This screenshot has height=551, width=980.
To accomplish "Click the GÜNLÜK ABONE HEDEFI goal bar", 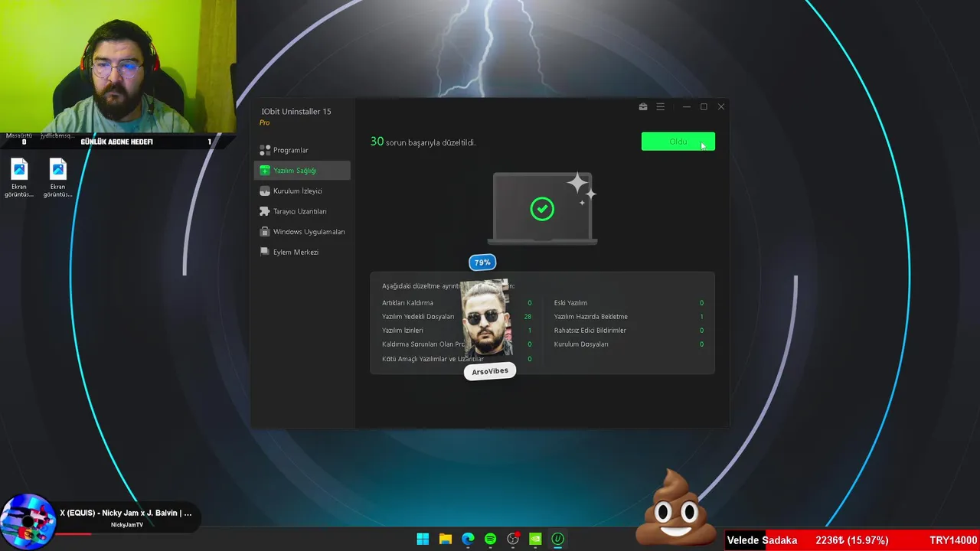I will (116, 142).
